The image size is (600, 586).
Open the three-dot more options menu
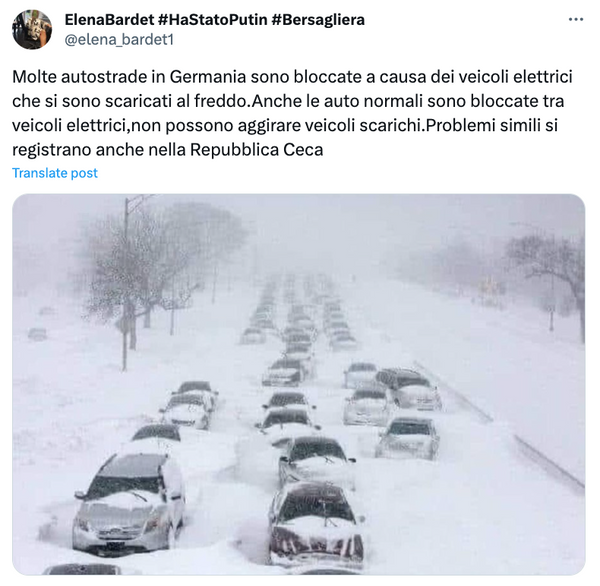tap(576, 19)
